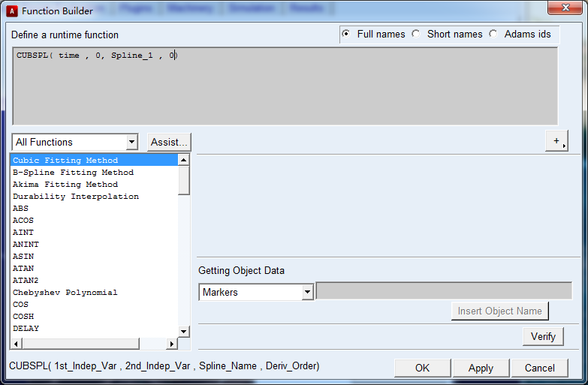Click function list scroll down arrow
588x385 pixels.
tap(184, 332)
